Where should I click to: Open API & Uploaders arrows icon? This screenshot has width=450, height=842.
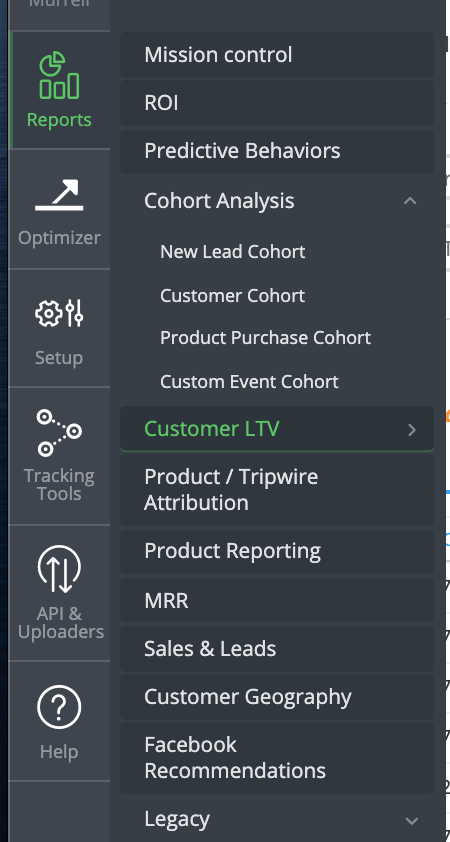click(x=59, y=569)
